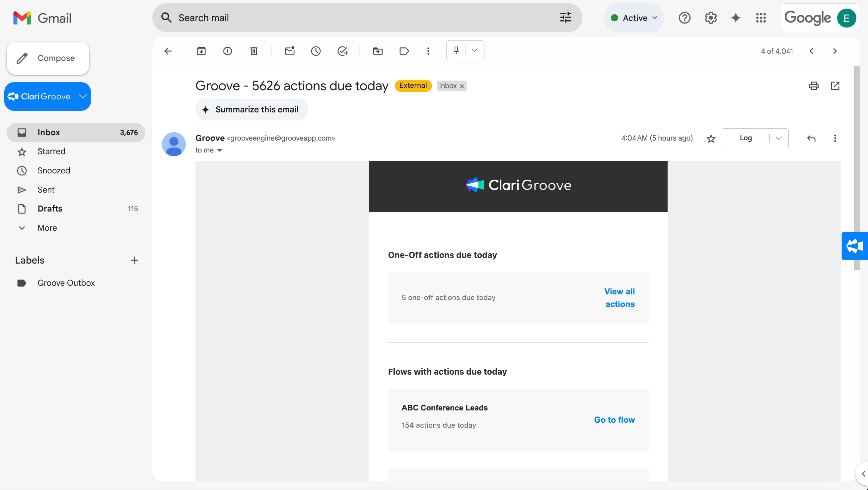Show recipient details next to 'to me'

pos(220,150)
